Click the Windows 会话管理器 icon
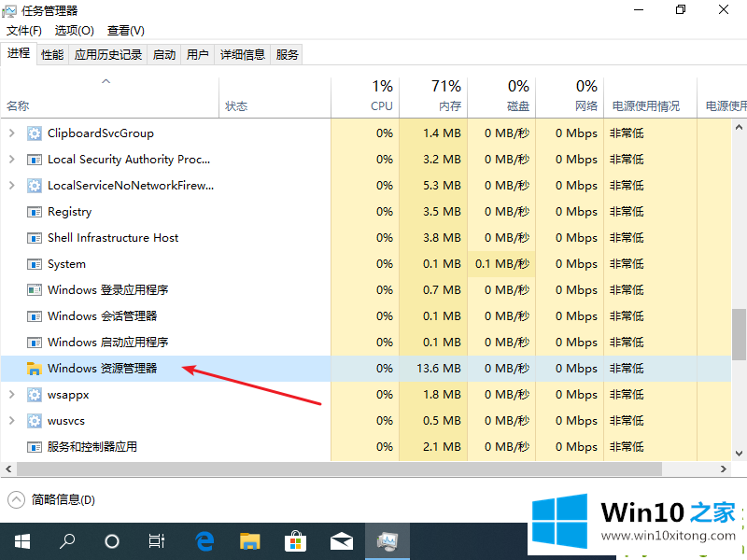Screen dimensions: 747x560 pos(35,316)
